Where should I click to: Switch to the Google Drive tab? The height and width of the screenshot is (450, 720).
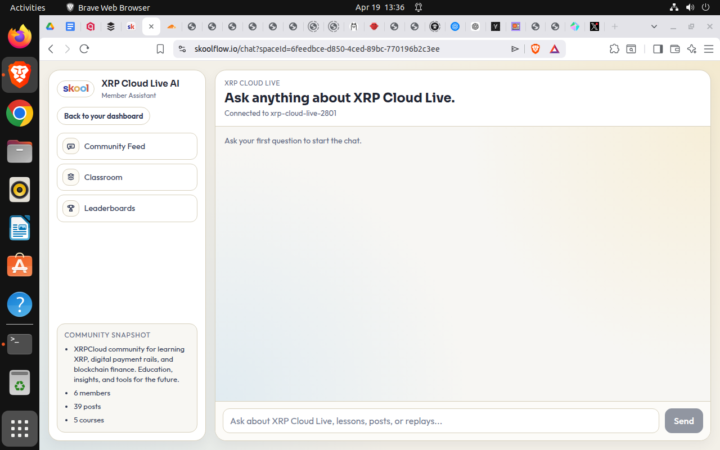pyautogui.click(x=50, y=27)
